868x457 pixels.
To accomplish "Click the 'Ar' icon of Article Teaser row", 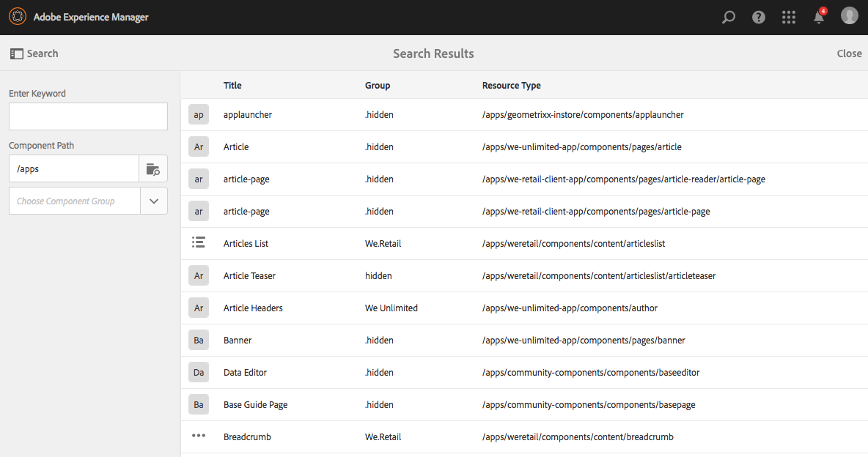I will point(199,275).
